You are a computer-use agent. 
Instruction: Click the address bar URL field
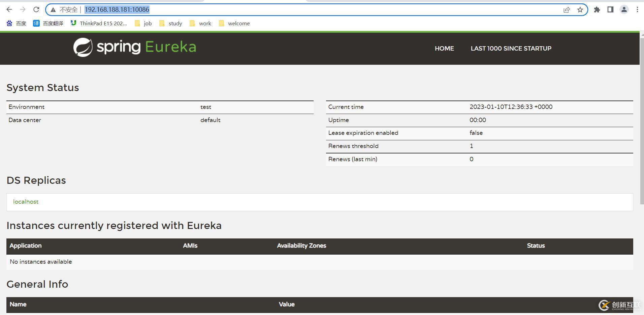tap(317, 9)
